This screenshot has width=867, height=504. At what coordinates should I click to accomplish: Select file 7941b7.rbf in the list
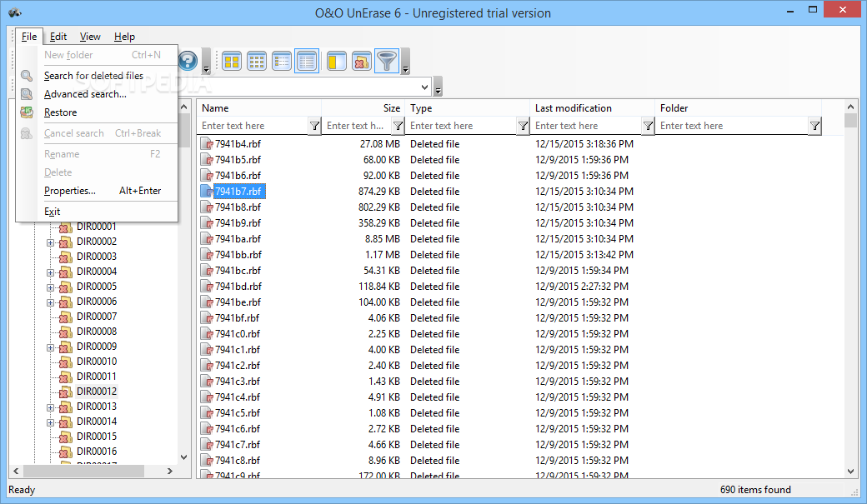(x=238, y=192)
